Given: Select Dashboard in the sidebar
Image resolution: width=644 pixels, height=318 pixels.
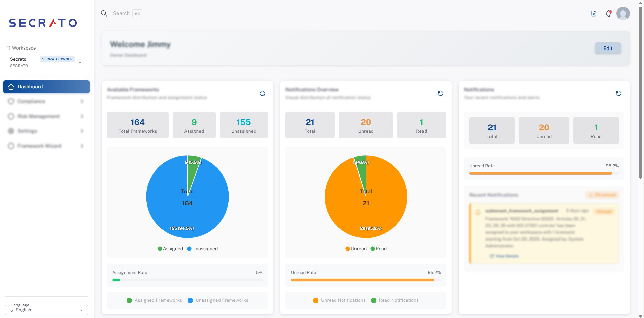Looking at the screenshot, I should tap(46, 87).
